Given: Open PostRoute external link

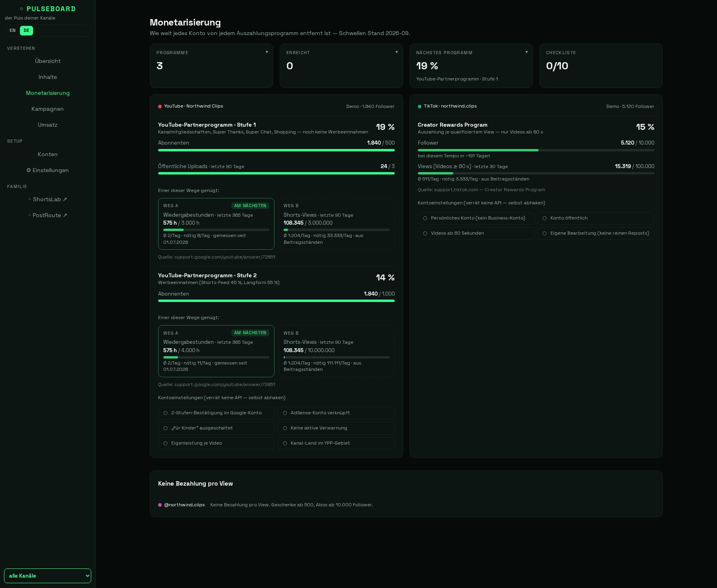Looking at the screenshot, I should pyautogui.click(x=48, y=215).
